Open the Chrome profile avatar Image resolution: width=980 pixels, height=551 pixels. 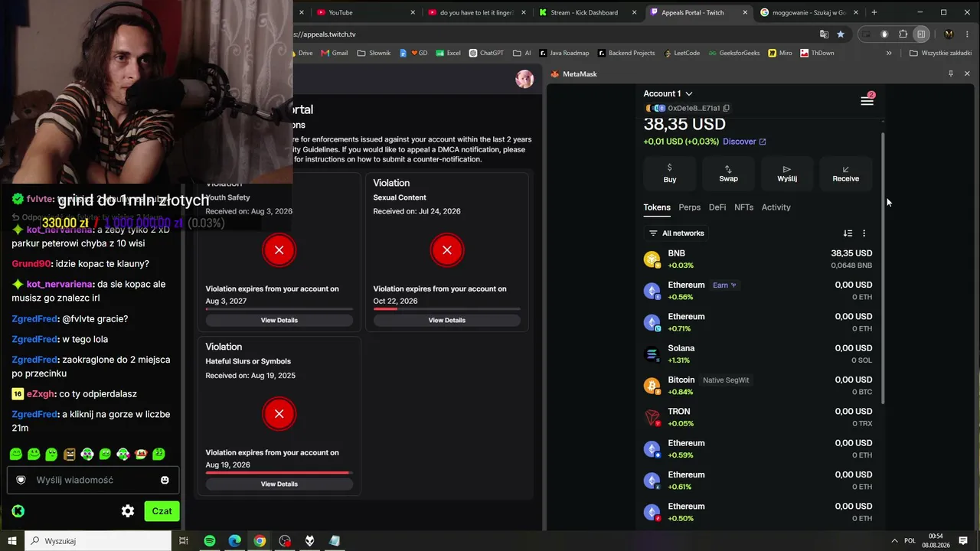[949, 34]
